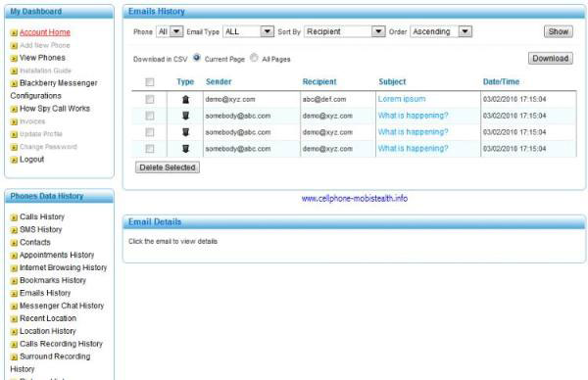Select the All Pages radio button
The height and width of the screenshot is (380, 588).
click(x=254, y=58)
